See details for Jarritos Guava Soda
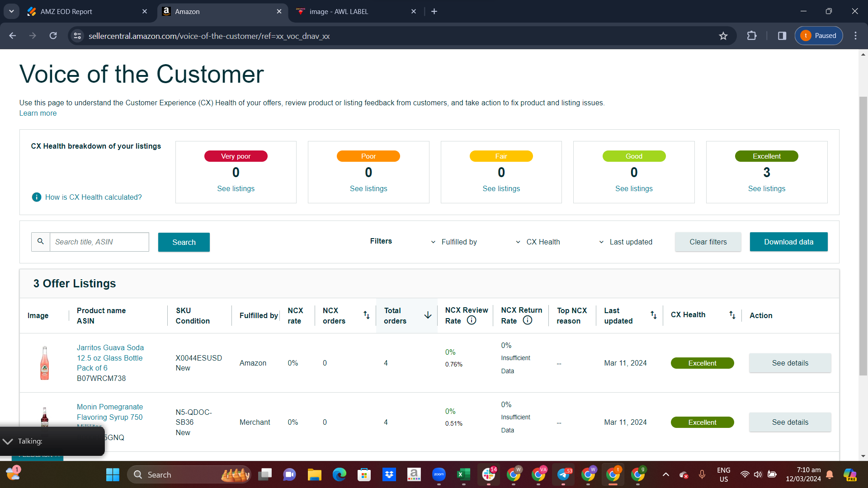This screenshot has height=488, width=868. tap(790, 363)
